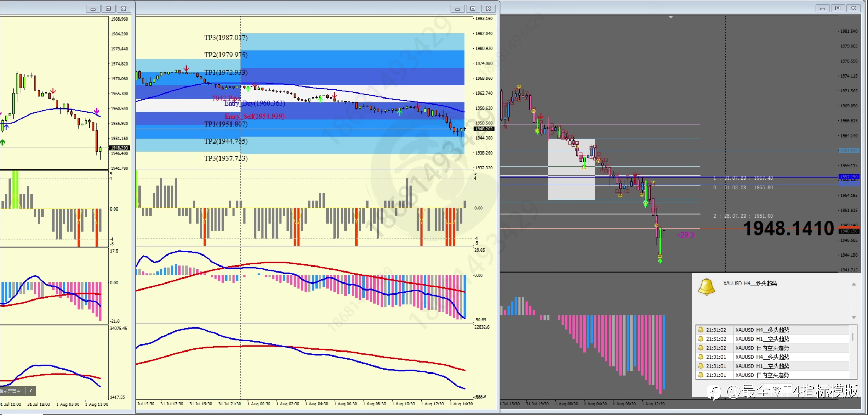The height and width of the screenshot is (415, 868).
Task: Minimize the left chart window
Action: [93, 9]
